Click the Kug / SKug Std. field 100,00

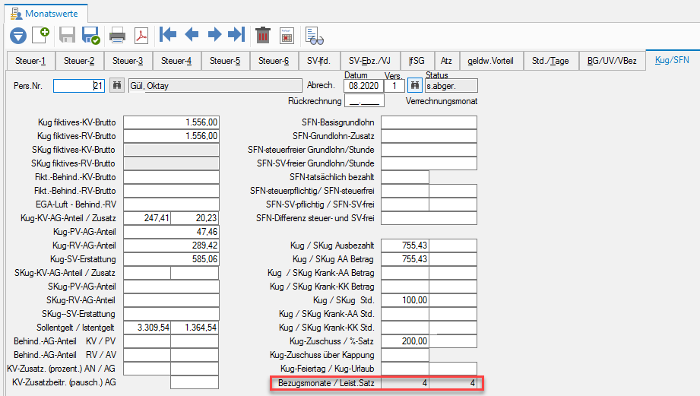pyautogui.click(x=405, y=300)
